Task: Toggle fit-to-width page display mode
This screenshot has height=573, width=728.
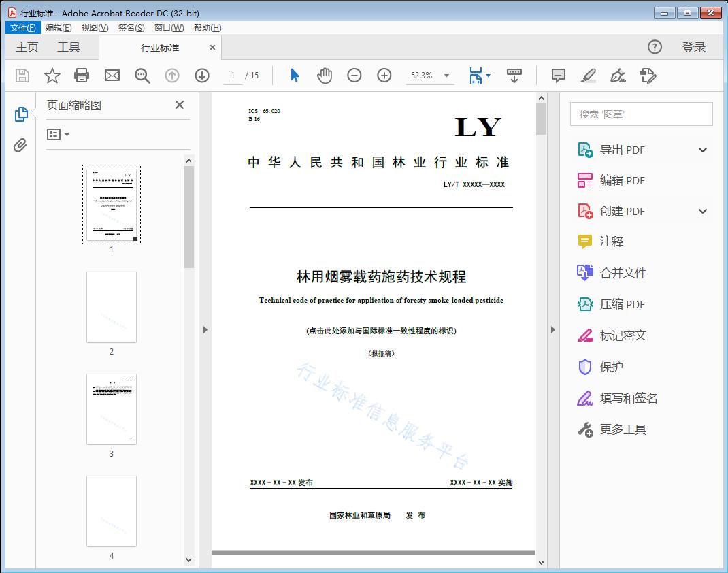Action: pyautogui.click(x=476, y=76)
